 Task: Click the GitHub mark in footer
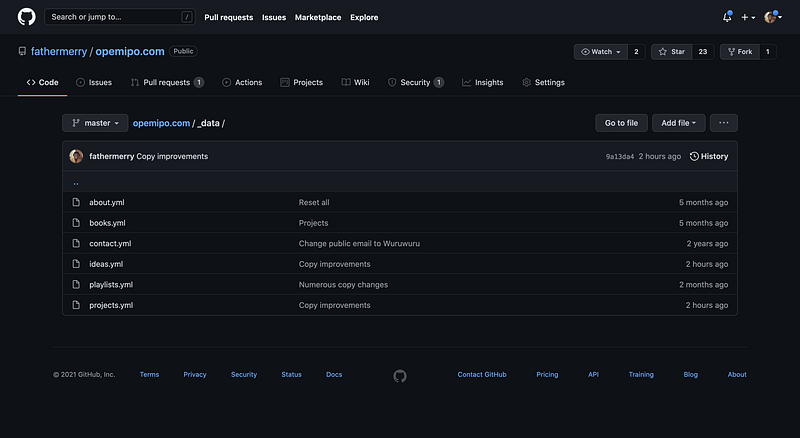tap(400, 375)
